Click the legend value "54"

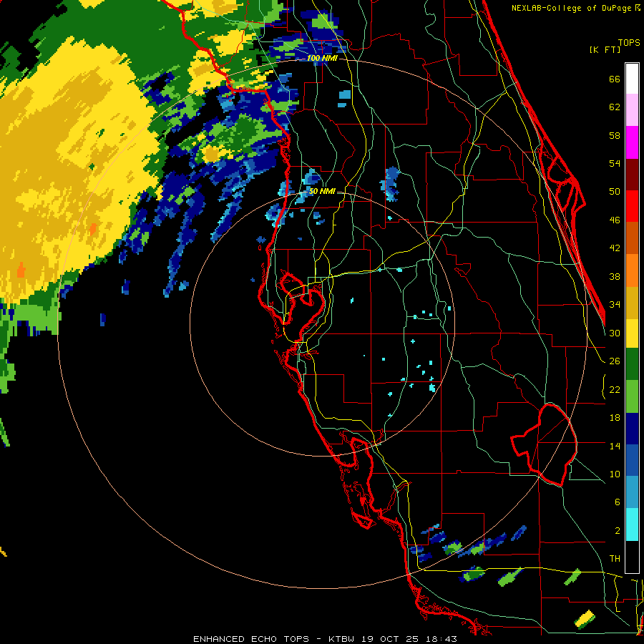[x=615, y=163]
